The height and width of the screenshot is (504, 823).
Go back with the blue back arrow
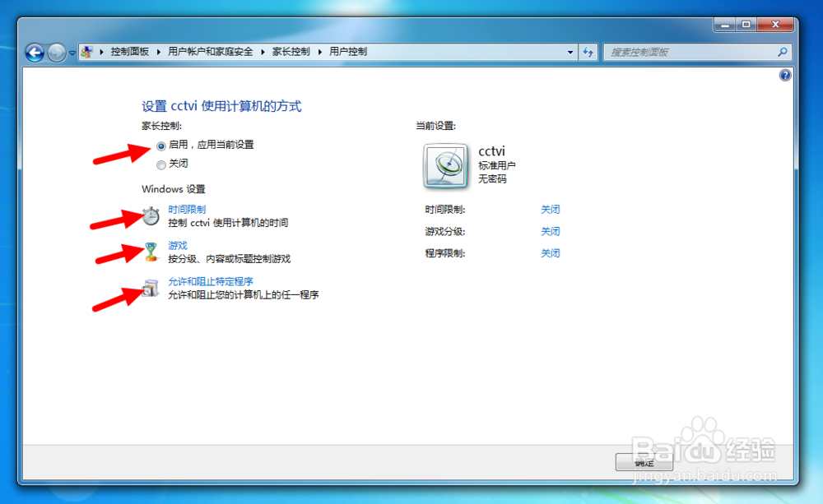pos(35,52)
